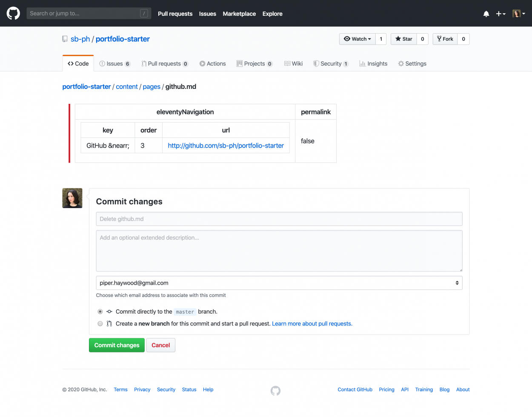Open the Blog footer link
The width and height of the screenshot is (532, 417).
tap(444, 389)
